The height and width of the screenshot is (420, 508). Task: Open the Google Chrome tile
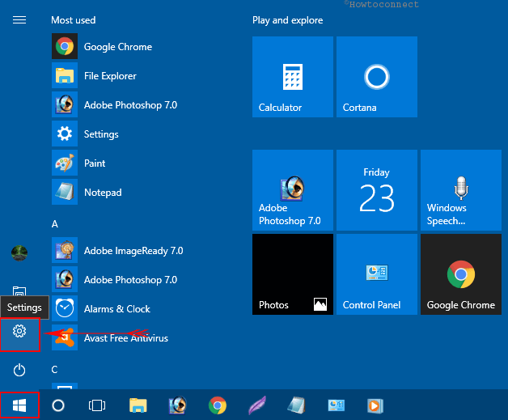[x=461, y=274]
